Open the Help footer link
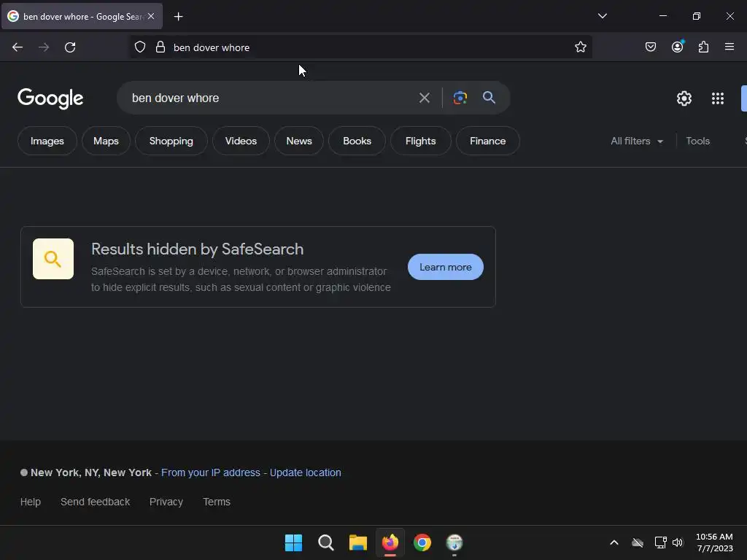Viewport: 747px width, 560px height. 31,502
